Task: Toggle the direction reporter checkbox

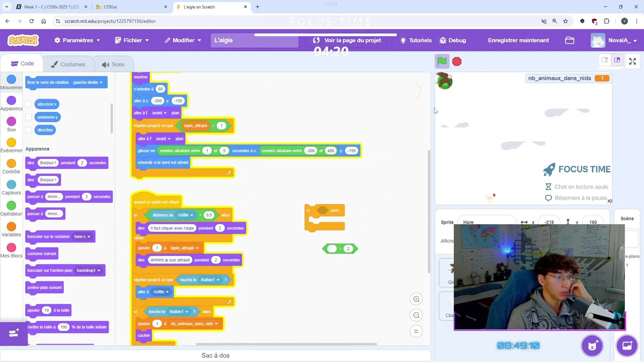Action: 29,130
